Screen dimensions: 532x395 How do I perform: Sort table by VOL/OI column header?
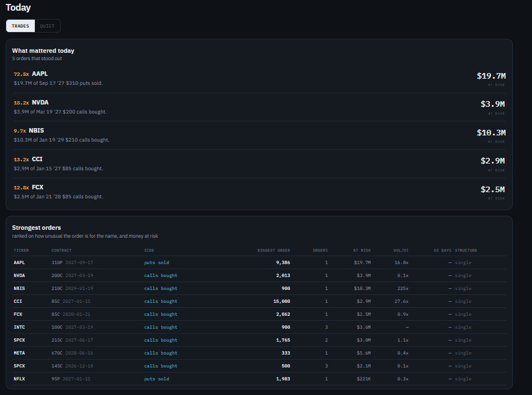[401, 251]
